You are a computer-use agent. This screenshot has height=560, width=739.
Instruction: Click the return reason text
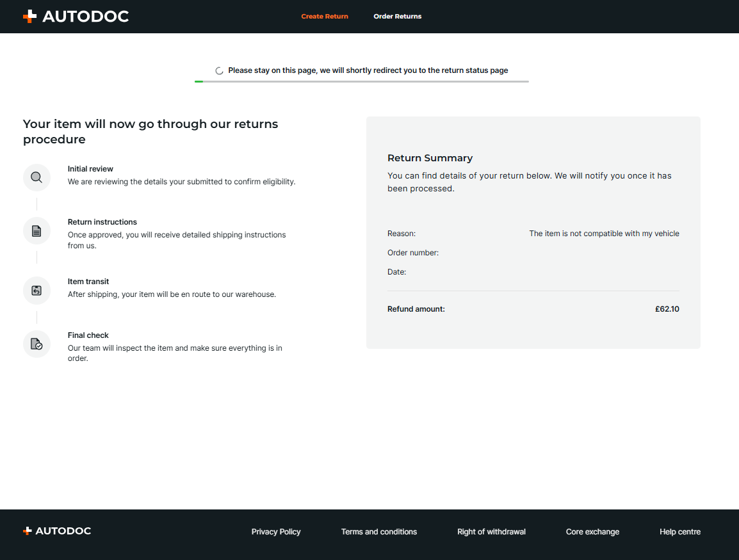tap(604, 234)
